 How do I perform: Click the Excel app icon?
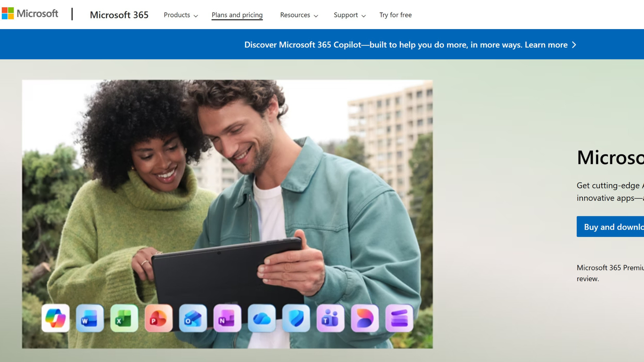(x=124, y=318)
